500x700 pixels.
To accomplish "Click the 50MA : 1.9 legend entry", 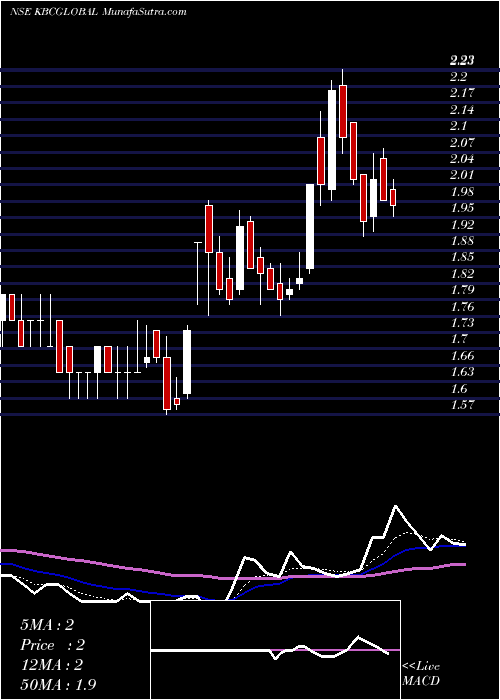I will [58, 685].
